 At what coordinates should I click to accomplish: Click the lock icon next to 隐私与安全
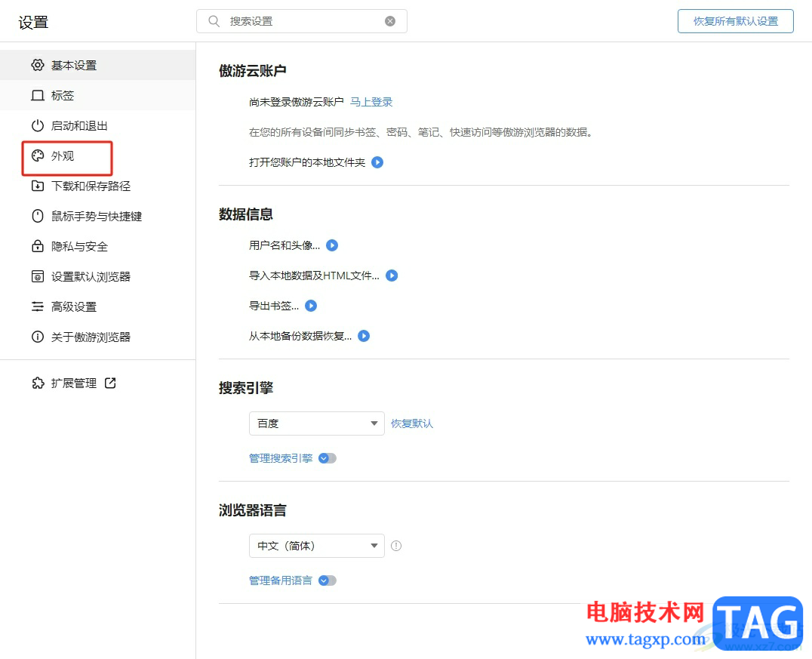37,246
